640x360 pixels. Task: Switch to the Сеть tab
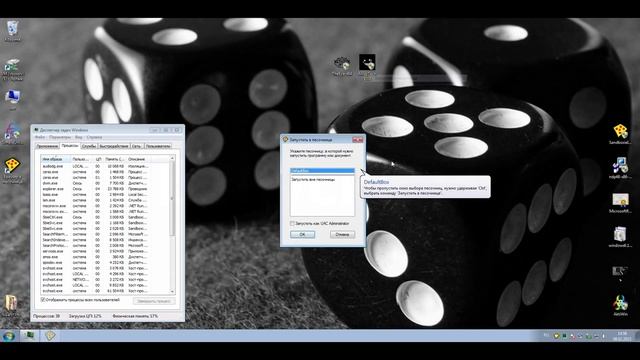[x=137, y=146]
